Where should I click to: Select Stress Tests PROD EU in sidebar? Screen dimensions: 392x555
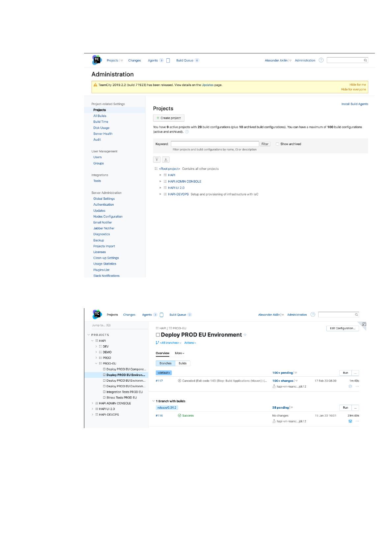tap(122, 397)
